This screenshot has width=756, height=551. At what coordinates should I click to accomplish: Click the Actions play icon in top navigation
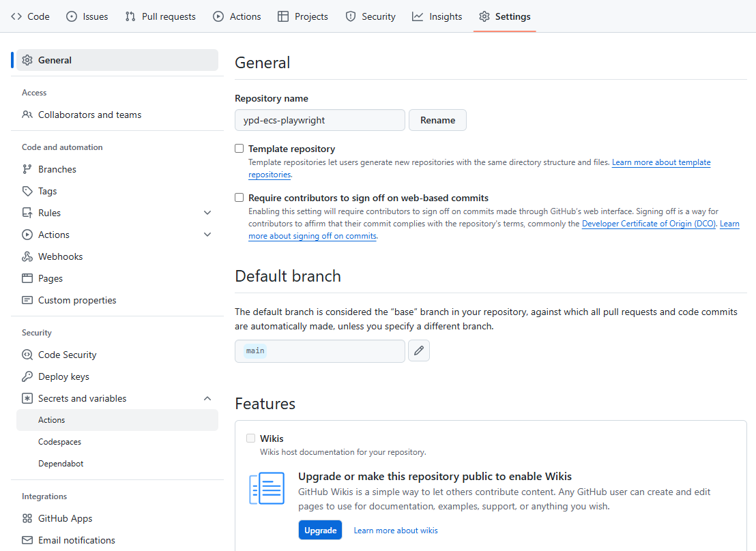pyautogui.click(x=218, y=16)
